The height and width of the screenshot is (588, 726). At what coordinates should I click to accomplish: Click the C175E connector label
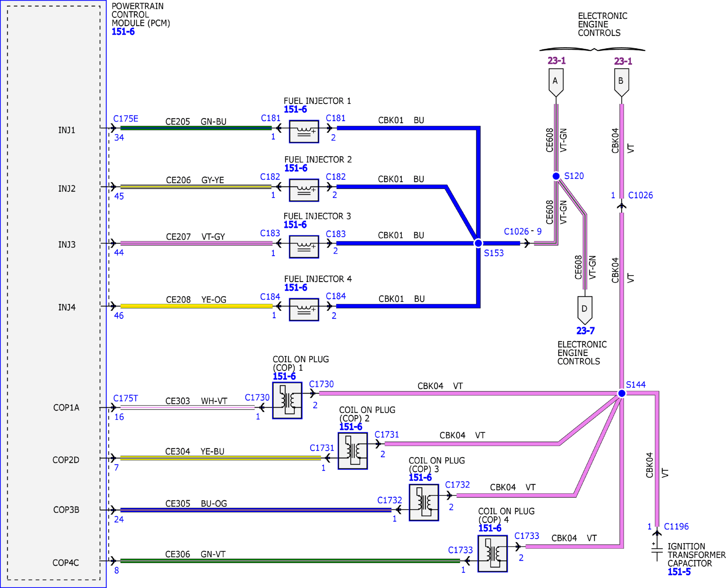click(x=125, y=119)
